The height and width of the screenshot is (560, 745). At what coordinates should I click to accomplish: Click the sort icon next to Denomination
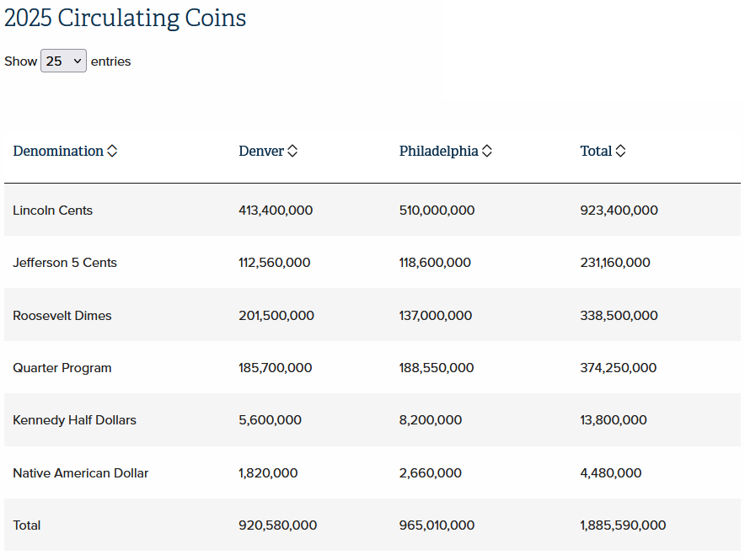(112, 151)
